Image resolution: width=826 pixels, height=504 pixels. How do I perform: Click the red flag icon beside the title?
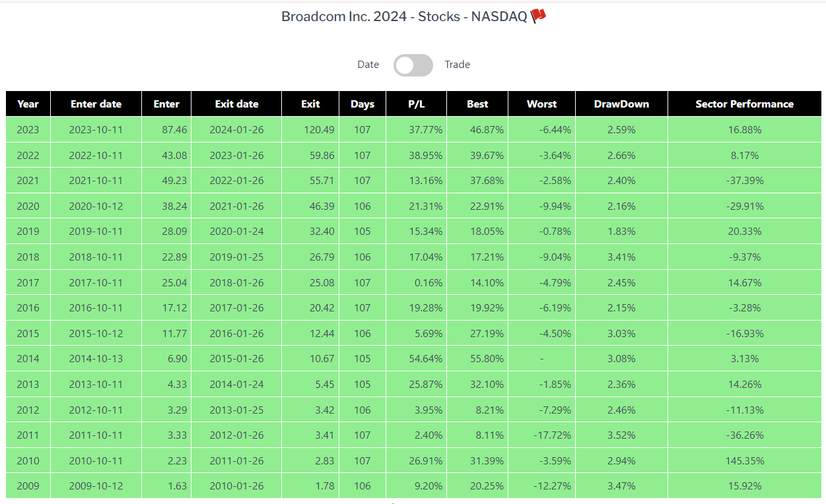pyautogui.click(x=539, y=16)
